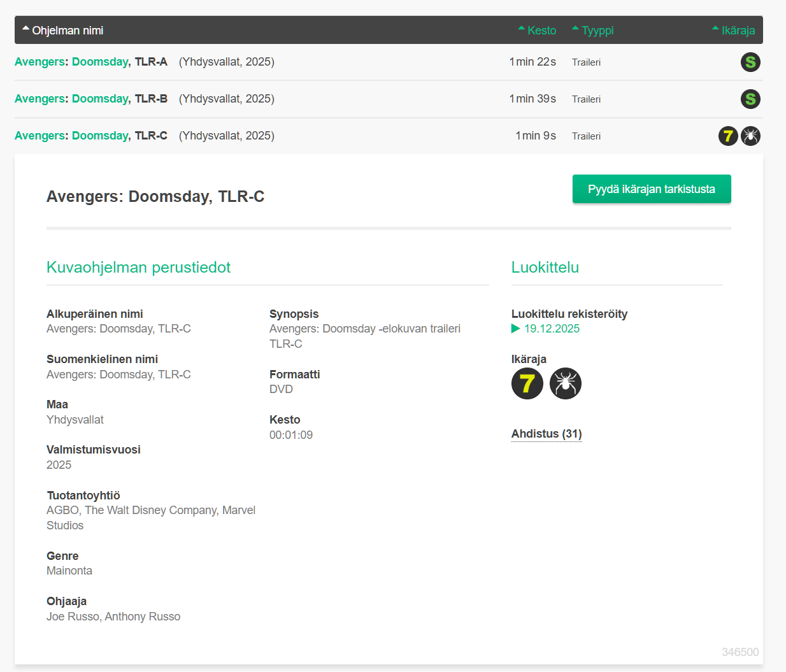This screenshot has height=672, width=786.
Task: Open the Avengers: Doomsday, TLR-A entry
Action: (91, 62)
